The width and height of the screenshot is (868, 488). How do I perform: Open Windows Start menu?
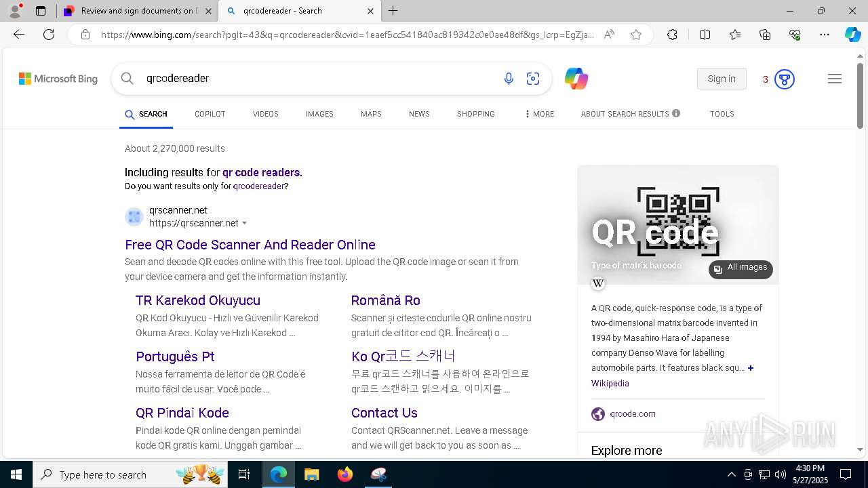pos(16,474)
